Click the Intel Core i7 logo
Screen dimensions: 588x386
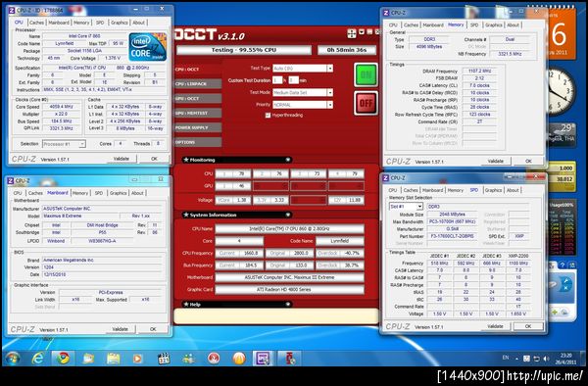click(x=148, y=47)
